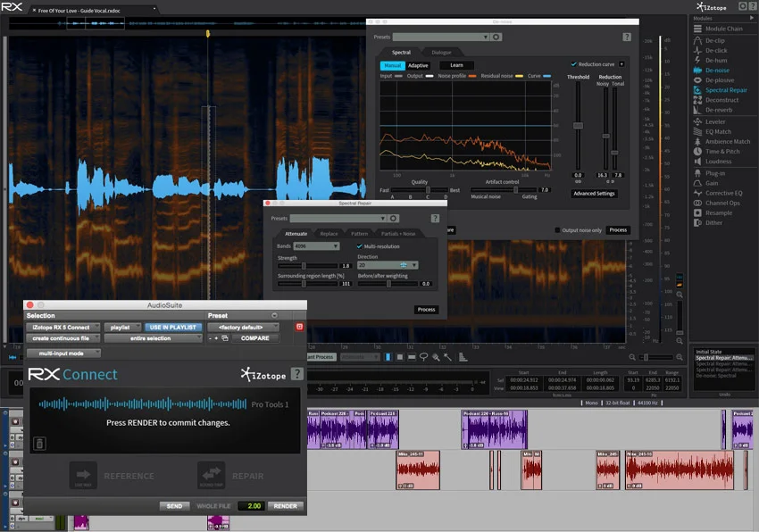The image size is (759, 532).
Task: Toggle USE IN PLAYLIST button
Action: 173,328
